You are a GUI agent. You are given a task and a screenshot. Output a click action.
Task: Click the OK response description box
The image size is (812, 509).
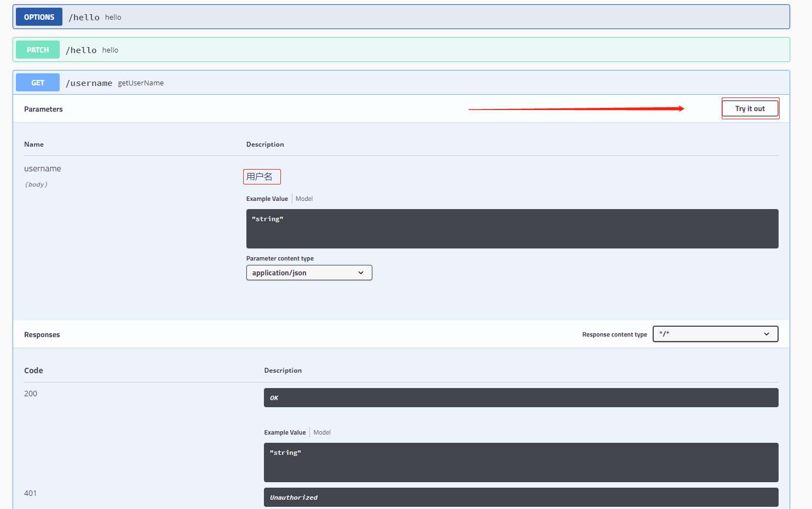pos(521,398)
